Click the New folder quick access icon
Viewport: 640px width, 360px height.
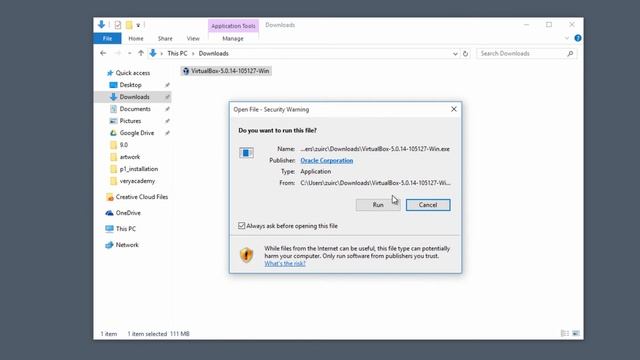[129, 25]
